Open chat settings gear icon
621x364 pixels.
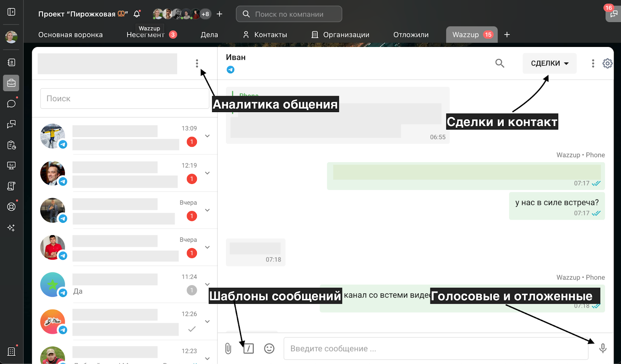pos(607,63)
